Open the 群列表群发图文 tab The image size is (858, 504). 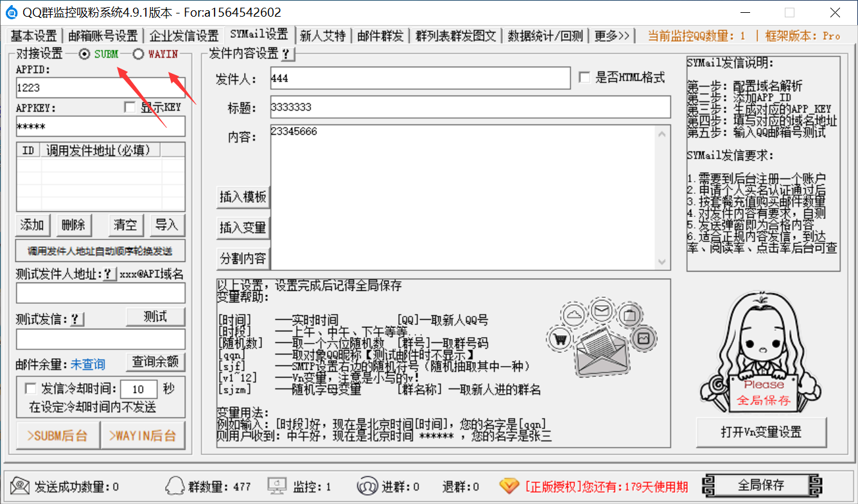point(456,36)
